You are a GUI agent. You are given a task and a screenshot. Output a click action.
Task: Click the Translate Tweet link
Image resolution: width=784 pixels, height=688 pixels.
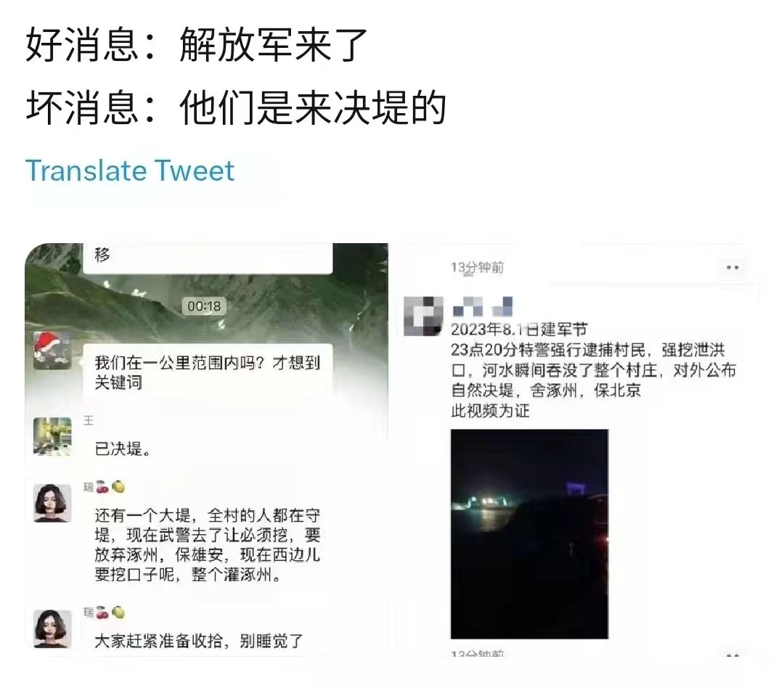(129, 171)
